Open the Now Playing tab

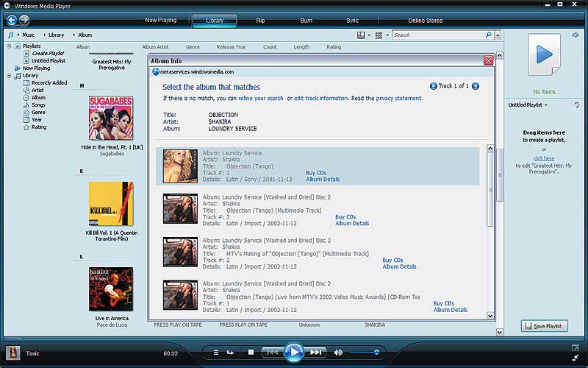(x=160, y=21)
